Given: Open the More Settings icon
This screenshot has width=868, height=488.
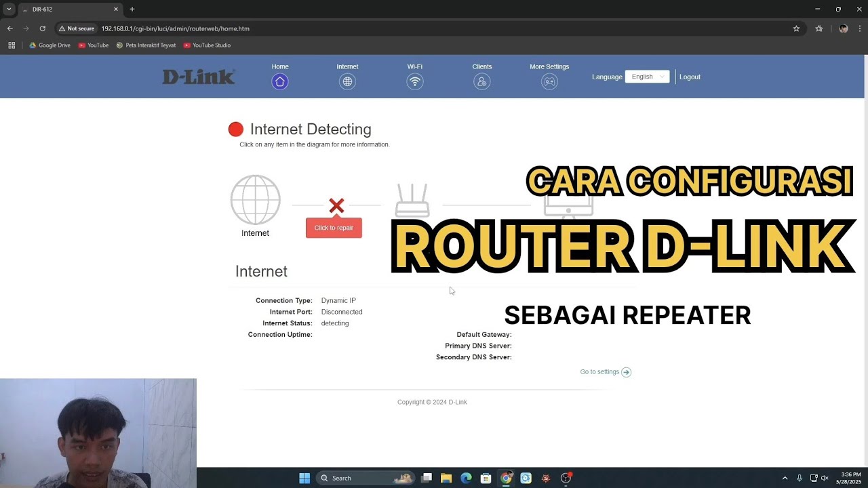Looking at the screenshot, I should point(549,81).
